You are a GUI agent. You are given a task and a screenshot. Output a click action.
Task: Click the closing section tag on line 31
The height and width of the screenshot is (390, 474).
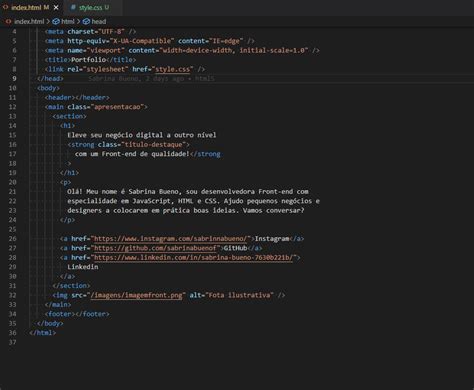71,286
